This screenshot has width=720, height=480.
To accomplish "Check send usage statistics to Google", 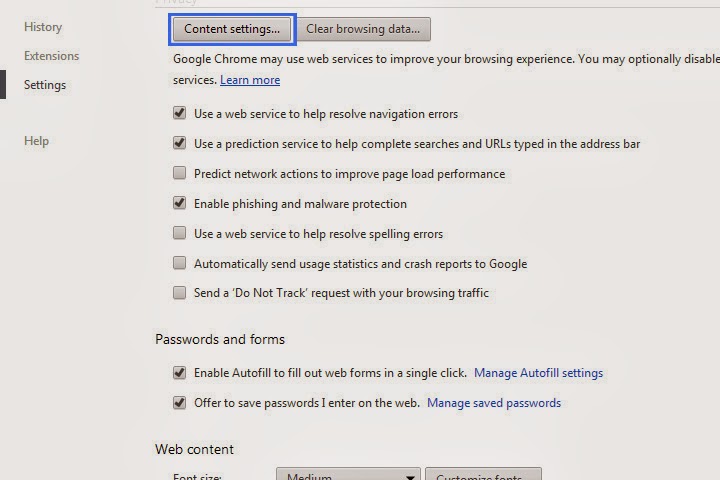I will (x=180, y=263).
